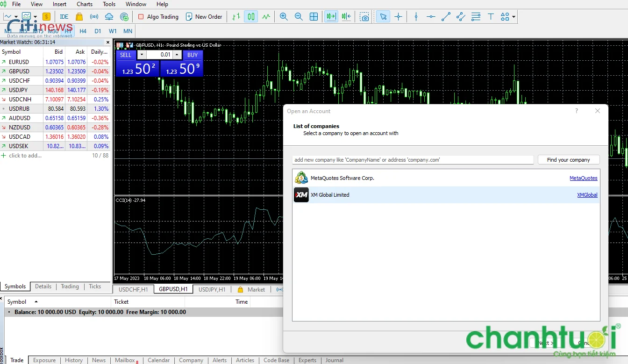The image size is (628, 364).
Task: Switch to USDCHF,H1 chart tab
Action: pyautogui.click(x=133, y=290)
